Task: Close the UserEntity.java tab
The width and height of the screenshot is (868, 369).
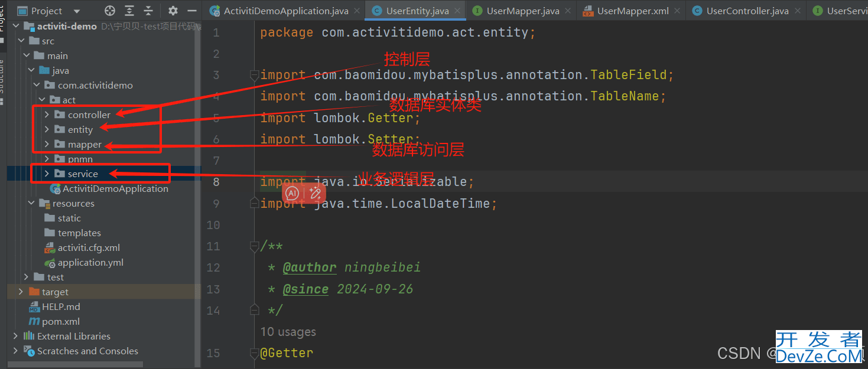Action: point(457,11)
